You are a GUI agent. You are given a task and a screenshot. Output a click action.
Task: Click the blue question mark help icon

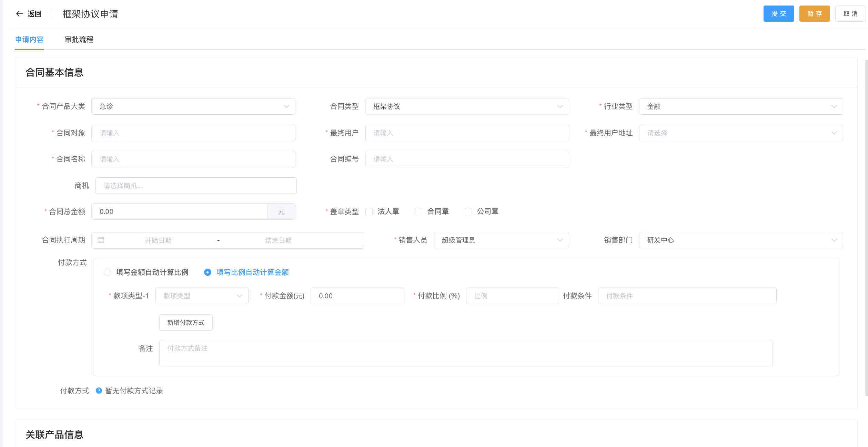tap(99, 391)
